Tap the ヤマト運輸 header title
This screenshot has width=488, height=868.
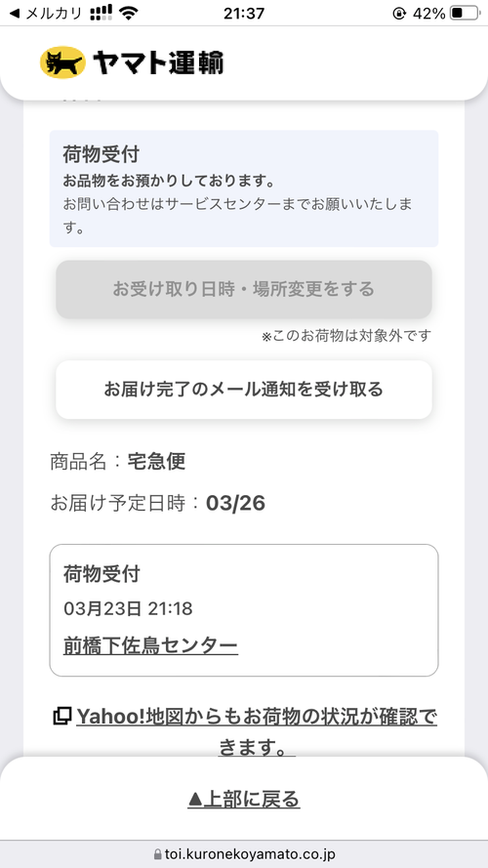click(x=158, y=62)
